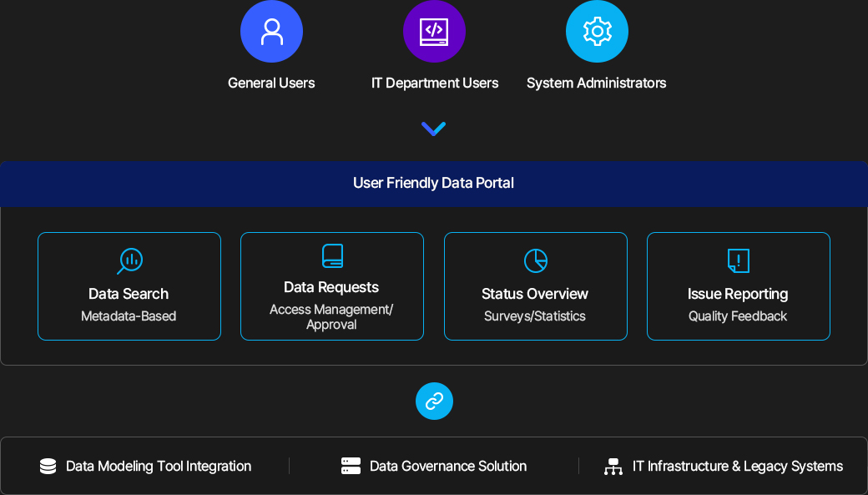
Task: Click Access Management/Approval subtitle
Action: pyautogui.click(x=331, y=316)
